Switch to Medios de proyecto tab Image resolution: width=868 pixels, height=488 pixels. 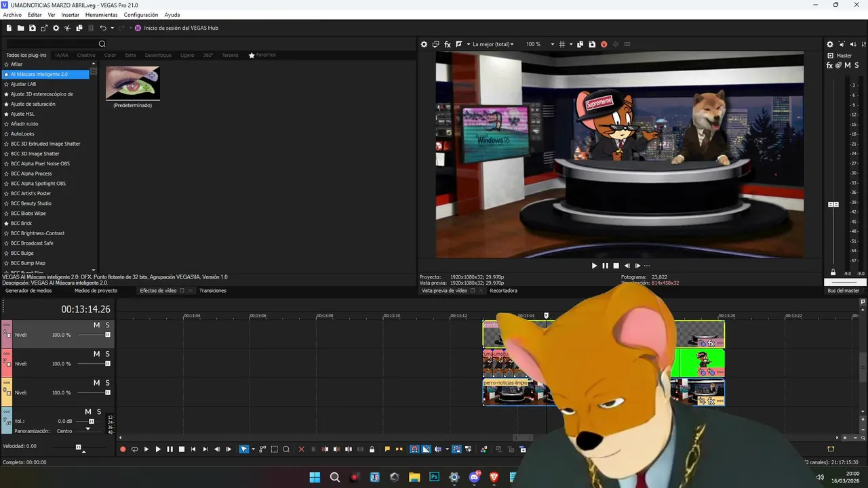[96, 291]
